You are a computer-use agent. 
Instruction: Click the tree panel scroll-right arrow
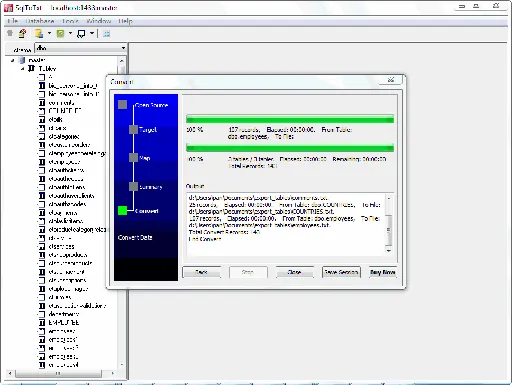tap(113, 374)
